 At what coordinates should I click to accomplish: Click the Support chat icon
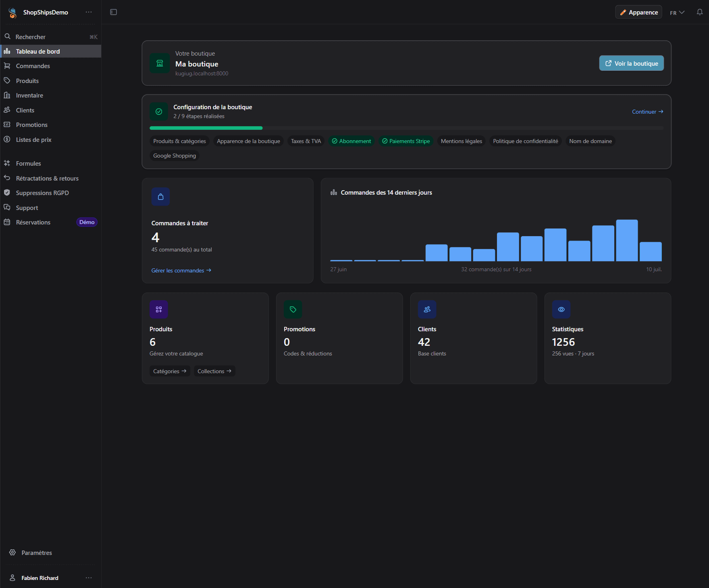7,207
